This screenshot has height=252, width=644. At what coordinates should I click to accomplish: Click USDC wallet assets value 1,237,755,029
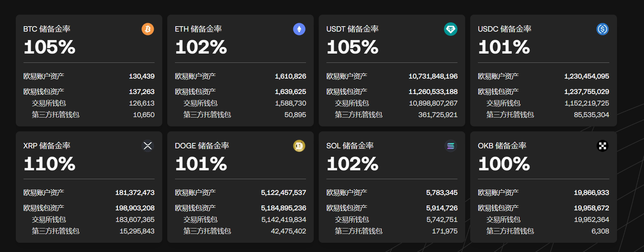(x=587, y=92)
